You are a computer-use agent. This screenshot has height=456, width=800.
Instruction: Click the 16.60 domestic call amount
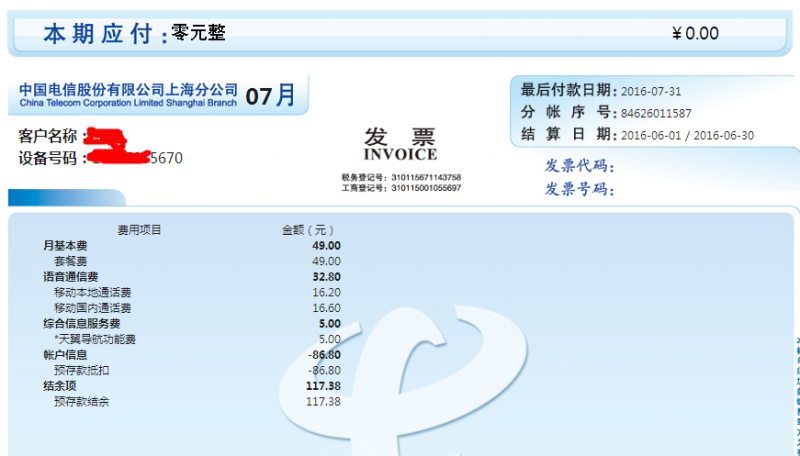(x=327, y=308)
